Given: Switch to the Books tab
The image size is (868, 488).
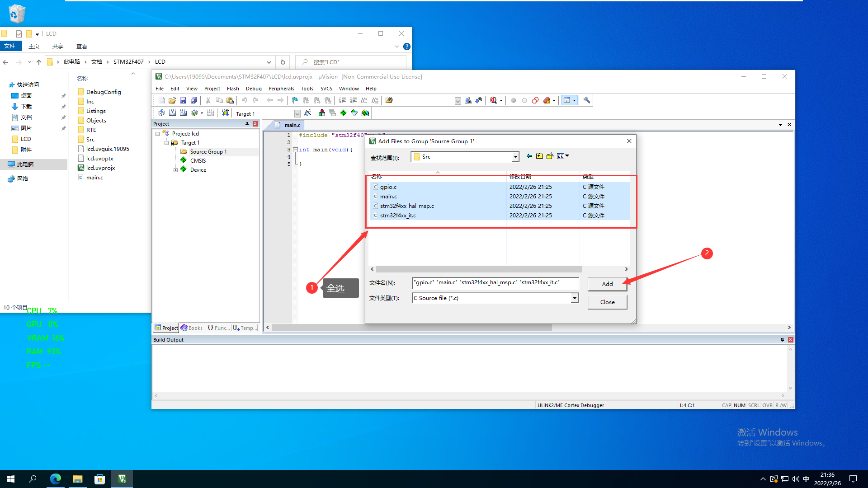Looking at the screenshot, I should click(192, 328).
